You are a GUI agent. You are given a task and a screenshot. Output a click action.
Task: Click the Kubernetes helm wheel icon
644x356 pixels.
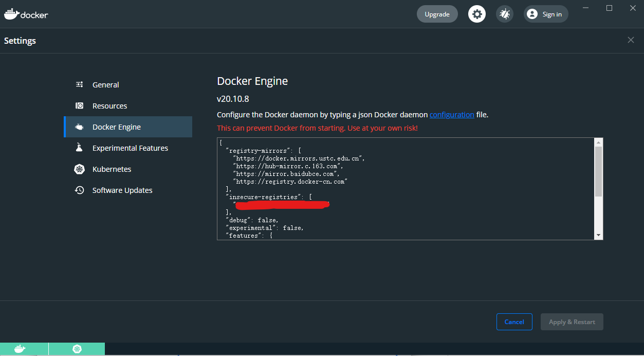79,169
